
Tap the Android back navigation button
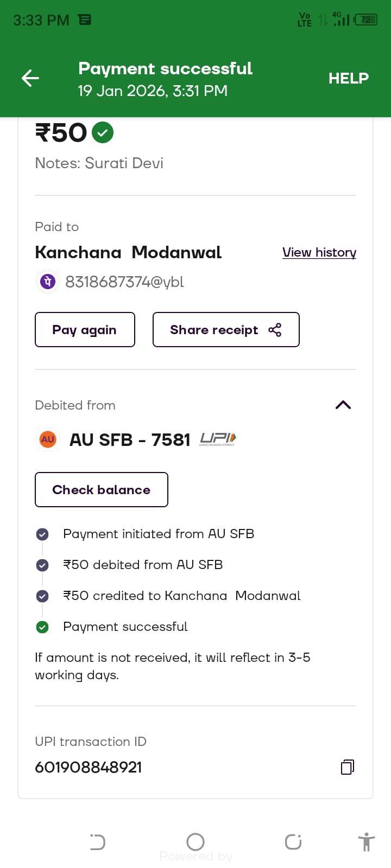[x=293, y=842]
